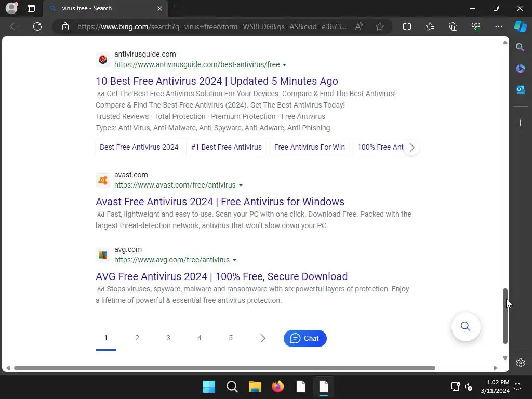This screenshot has height=399, width=532.
Task: Go to next results page arrow
Action: tap(262, 338)
